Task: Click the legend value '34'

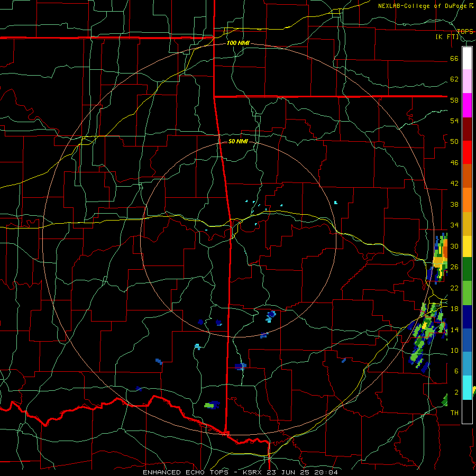Action: click(x=454, y=225)
